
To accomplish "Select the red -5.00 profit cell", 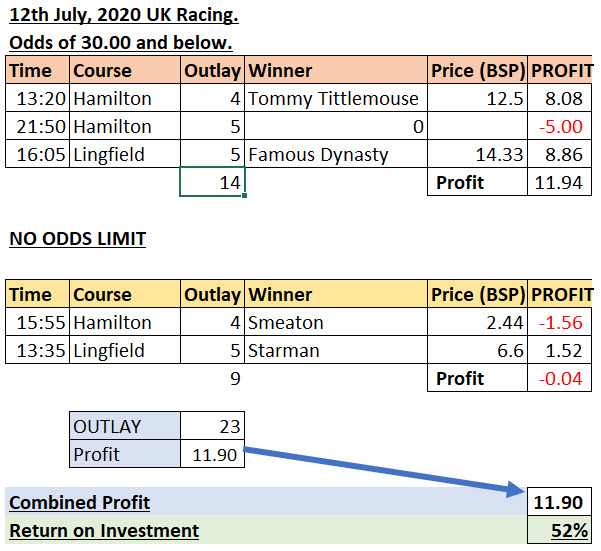I will coord(561,127).
